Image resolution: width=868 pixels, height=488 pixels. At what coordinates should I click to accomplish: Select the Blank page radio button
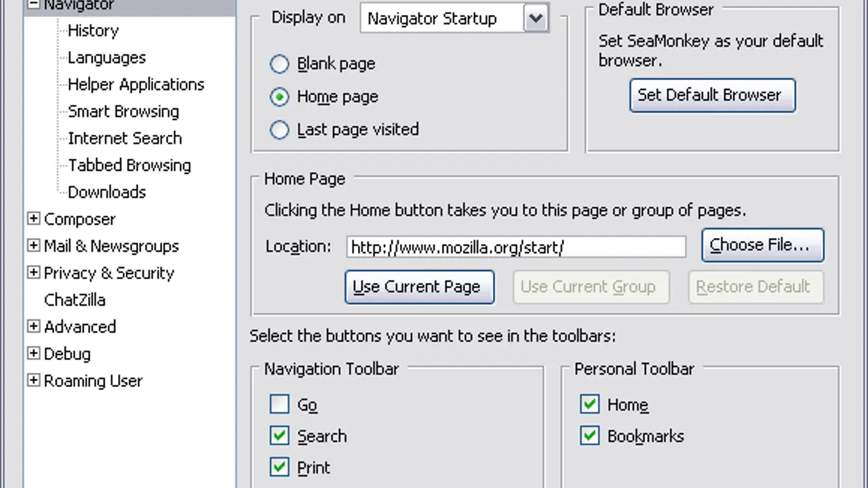(x=279, y=64)
